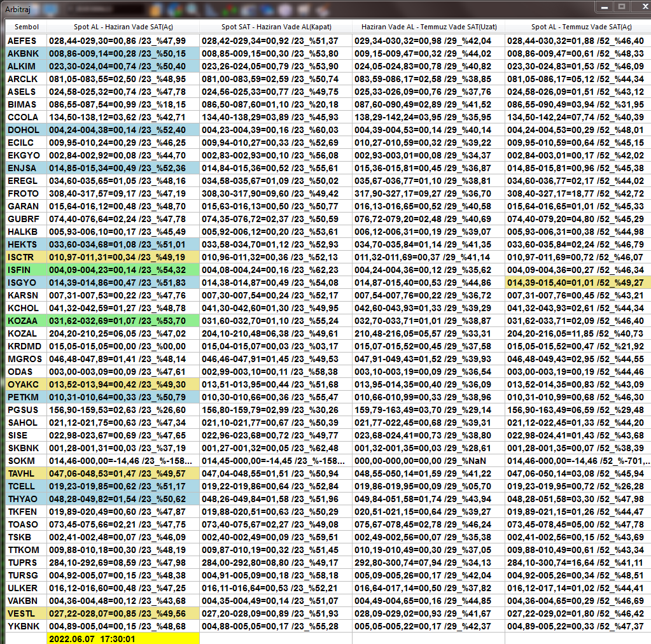Click SISE cell 022,96-023,68=00,72
The height and width of the screenshot is (644, 651).
coord(276,435)
